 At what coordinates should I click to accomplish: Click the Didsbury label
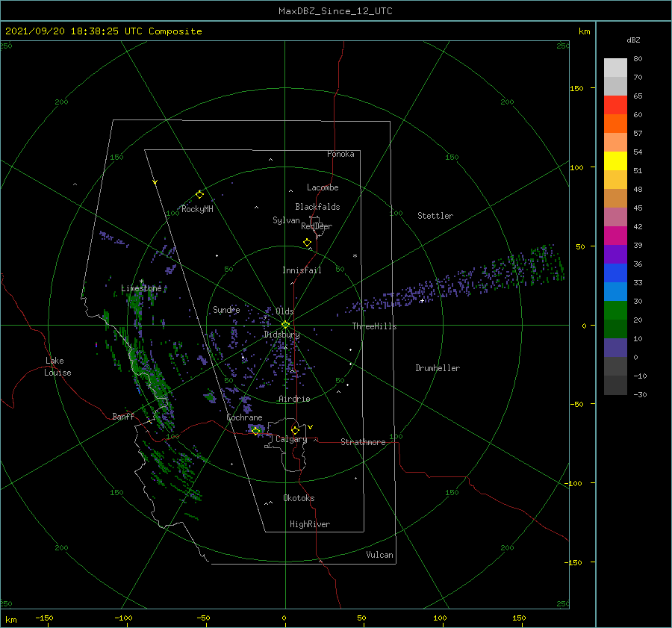[x=281, y=335]
